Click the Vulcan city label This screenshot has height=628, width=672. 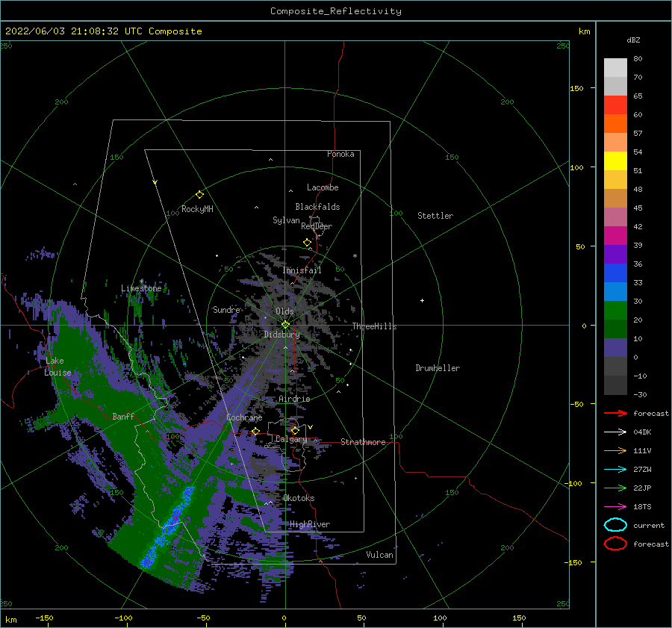(379, 555)
